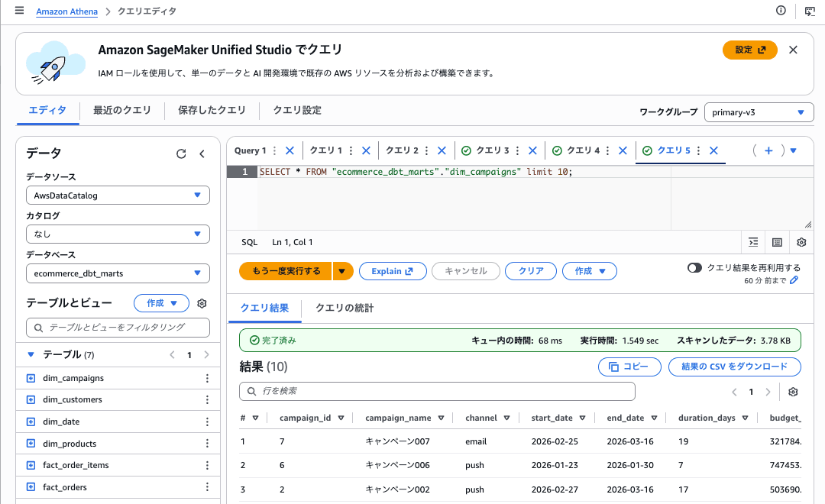Image resolution: width=825 pixels, height=504 pixels.
Task: Refresh the Data panel
Action: point(181,153)
